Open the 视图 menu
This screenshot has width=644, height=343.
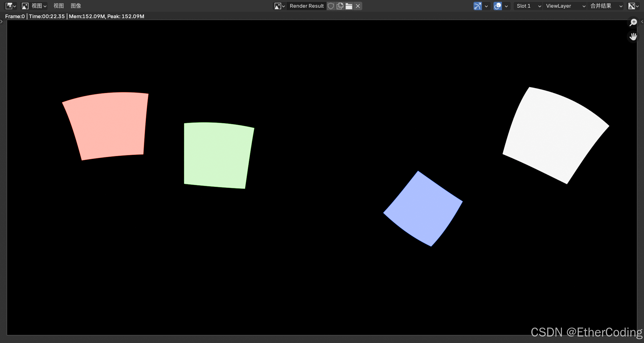coord(58,6)
